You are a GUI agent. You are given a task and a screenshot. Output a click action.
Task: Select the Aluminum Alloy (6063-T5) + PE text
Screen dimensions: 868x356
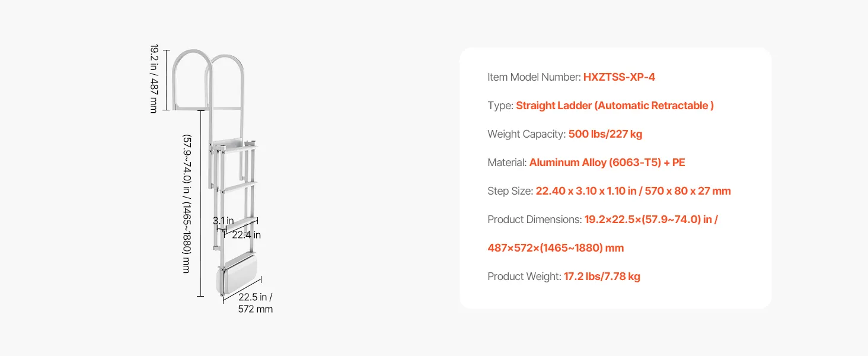607,163
